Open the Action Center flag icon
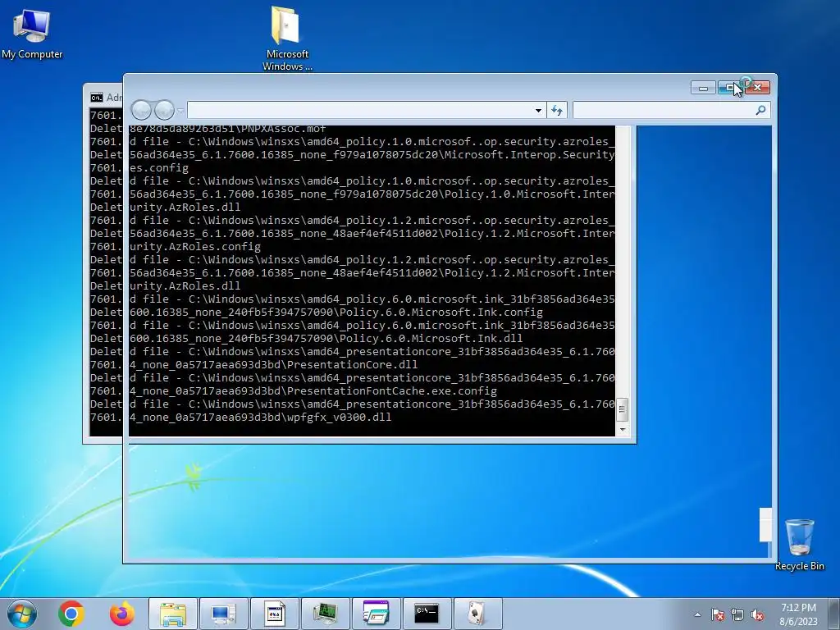This screenshot has height=630, width=840. 718,614
